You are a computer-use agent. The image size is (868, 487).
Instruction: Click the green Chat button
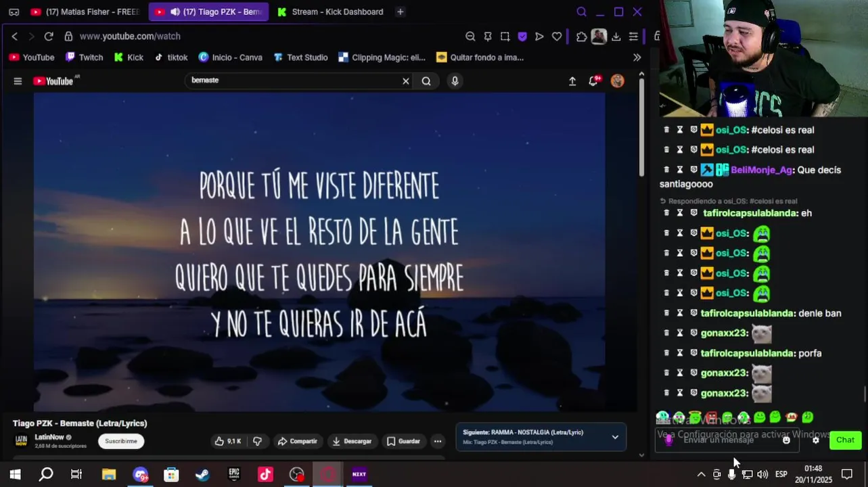pos(845,440)
